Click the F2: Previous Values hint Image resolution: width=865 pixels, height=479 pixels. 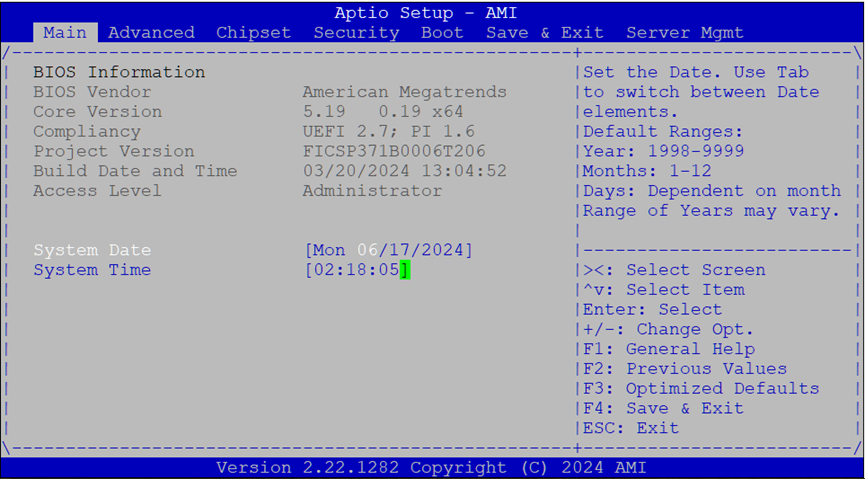tap(685, 369)
